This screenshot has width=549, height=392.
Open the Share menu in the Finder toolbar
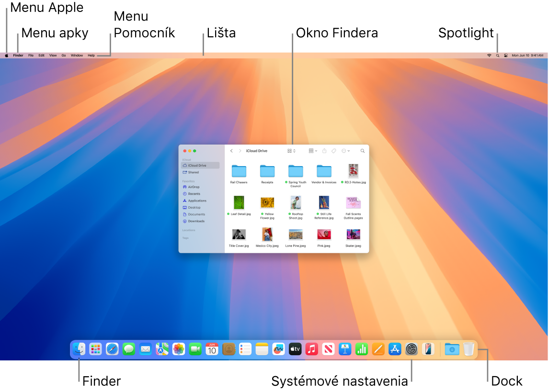[324, 151]
